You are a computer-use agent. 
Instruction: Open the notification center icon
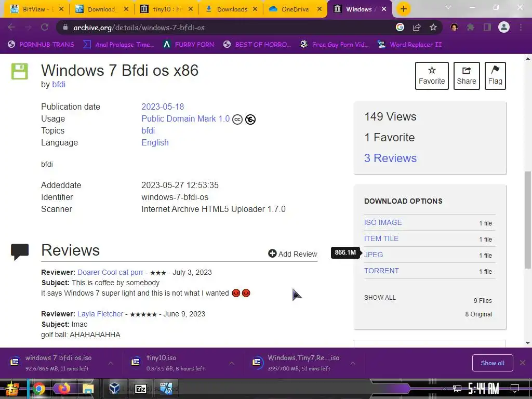[x=515, y=388]
